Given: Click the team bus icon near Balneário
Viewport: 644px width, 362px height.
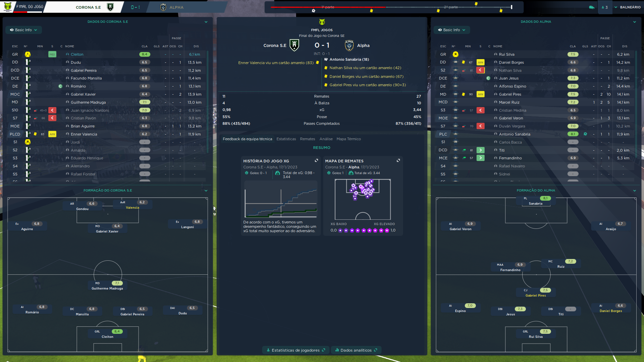Looking at the screenshot, I should click(x=591, y=7).
